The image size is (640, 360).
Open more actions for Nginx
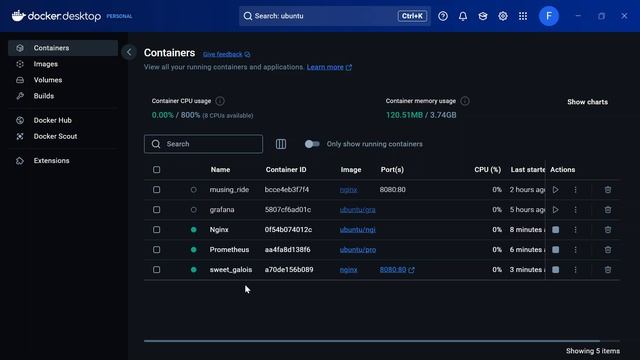tap(576, 230)
